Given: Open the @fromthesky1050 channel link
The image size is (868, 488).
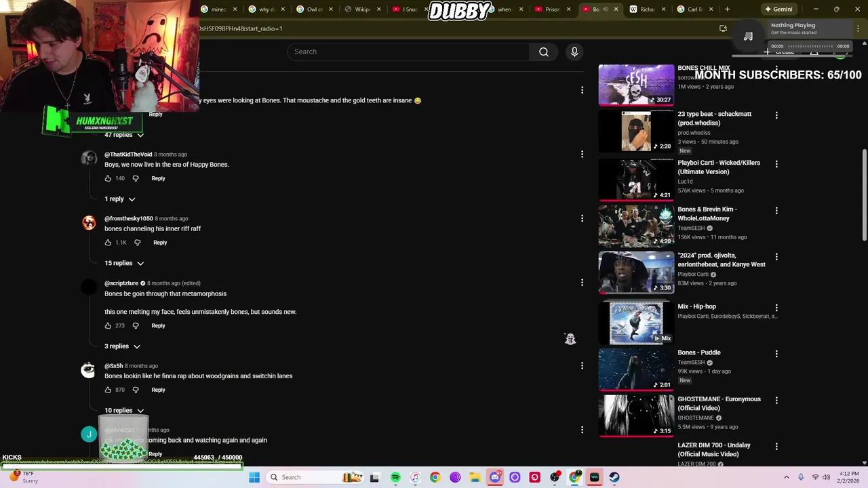Looking at the screenshot, I should coord(129,219).
